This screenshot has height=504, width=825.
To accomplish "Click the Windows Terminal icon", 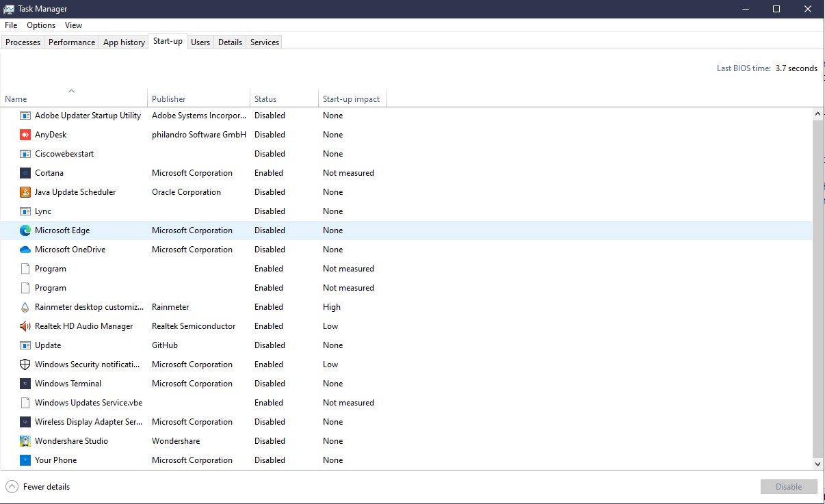I will (x=25, y=384).
